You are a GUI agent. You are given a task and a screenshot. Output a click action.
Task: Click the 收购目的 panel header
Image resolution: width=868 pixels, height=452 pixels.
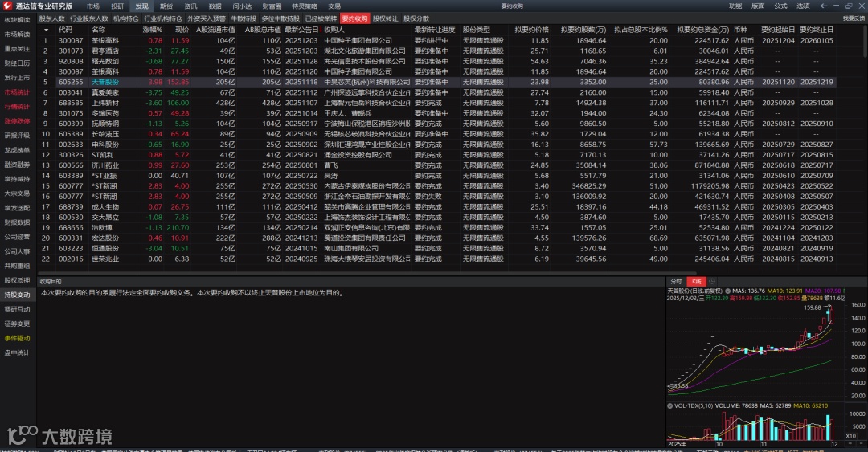51,282
